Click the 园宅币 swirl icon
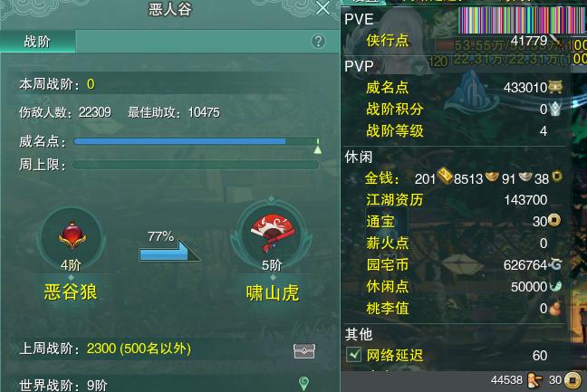This screenshot has height=392, width=587. tap(555, 264)
